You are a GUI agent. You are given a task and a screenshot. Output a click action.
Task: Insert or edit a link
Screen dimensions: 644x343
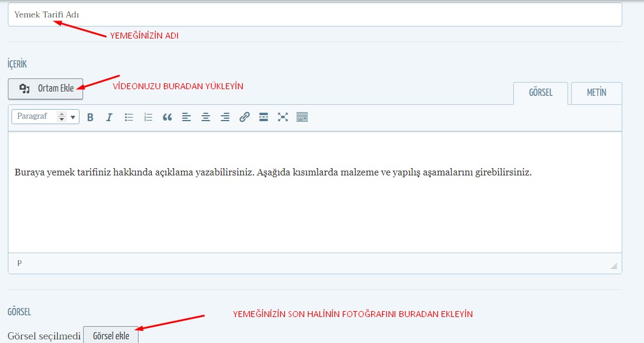click(x=245, y=117)
